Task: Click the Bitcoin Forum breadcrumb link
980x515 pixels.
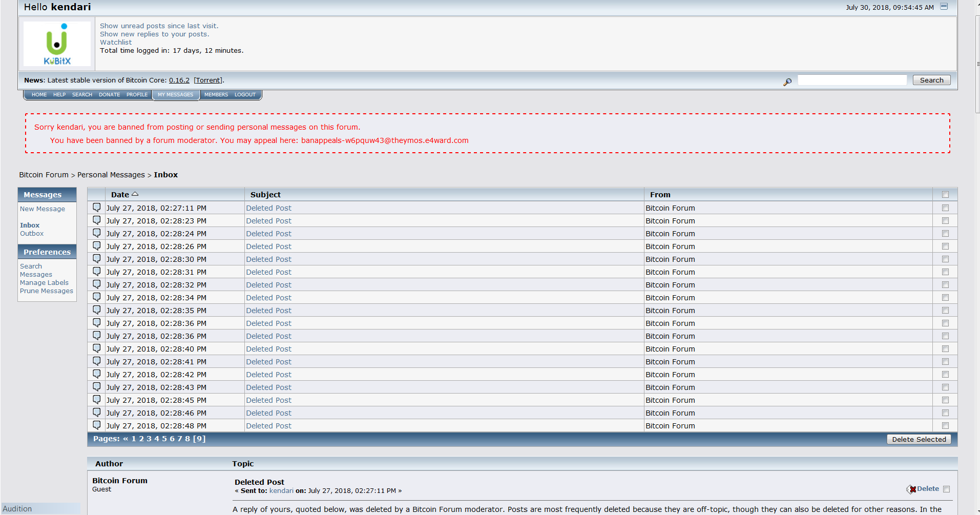Action: [x=44, y=175]
